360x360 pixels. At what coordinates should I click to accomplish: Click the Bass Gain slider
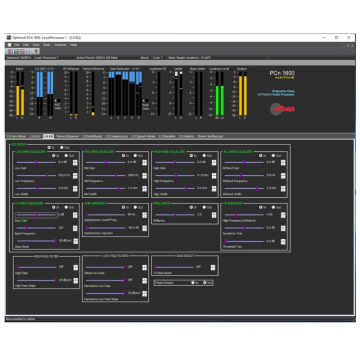coord(36,215)
